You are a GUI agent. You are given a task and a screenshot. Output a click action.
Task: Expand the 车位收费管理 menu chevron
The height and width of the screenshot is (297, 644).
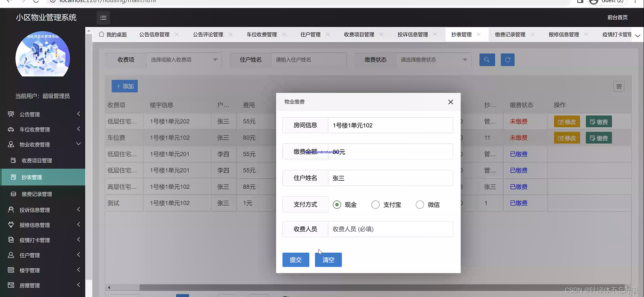(79, 129)
